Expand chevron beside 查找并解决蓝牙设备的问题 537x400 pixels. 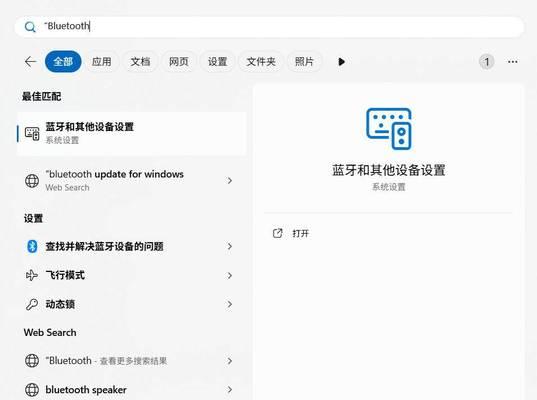230,246
